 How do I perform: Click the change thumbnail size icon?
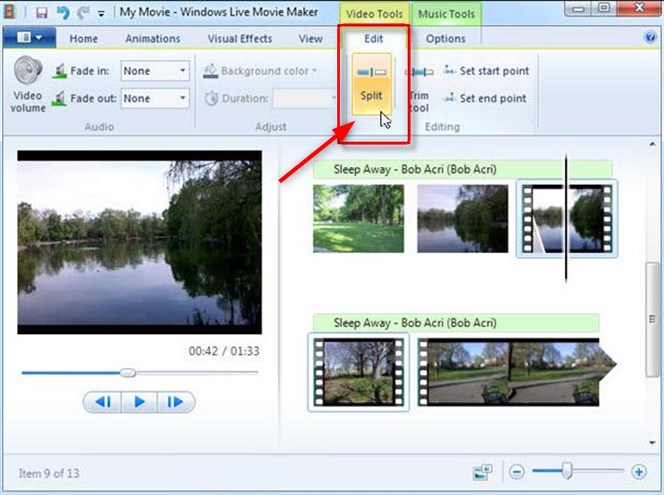click(483, 472)
